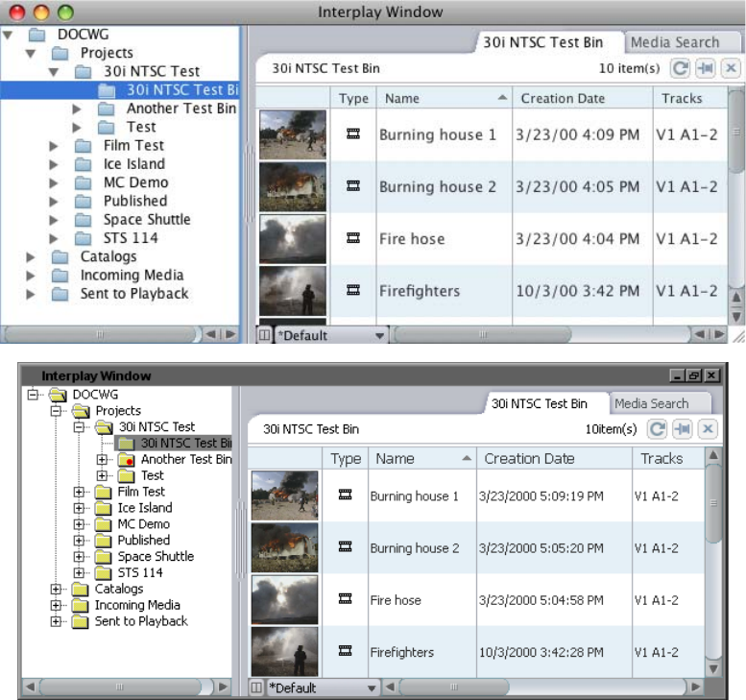746x700 pixels.
Task: Click Mac bin list vertical scrollbar thumb
Action: tap(736, 131)
